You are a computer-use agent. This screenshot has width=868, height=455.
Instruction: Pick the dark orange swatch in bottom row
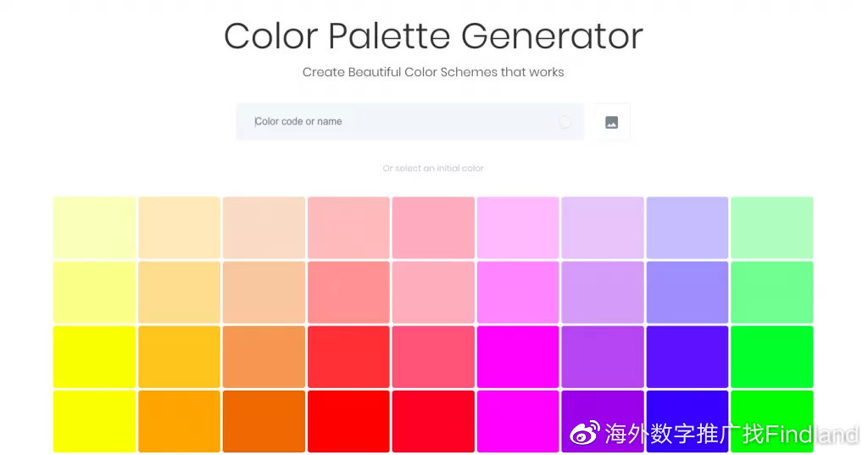click(264, 421)
